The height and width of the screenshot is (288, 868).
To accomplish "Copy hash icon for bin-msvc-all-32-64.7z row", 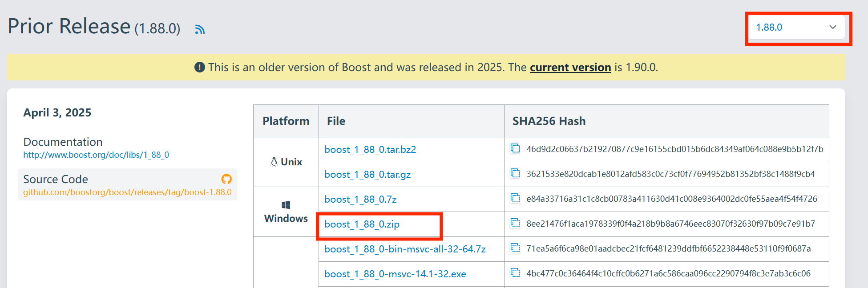I will 515,248.
